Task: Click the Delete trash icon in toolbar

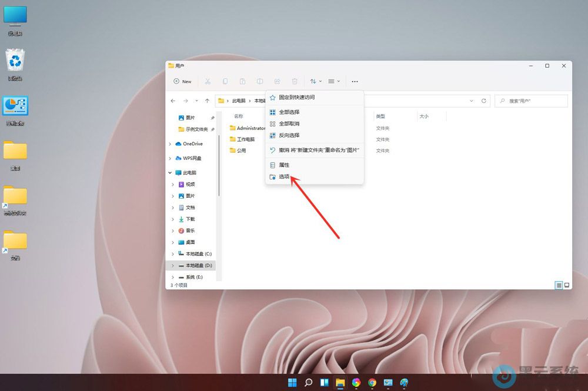Action: click(295, 82)
